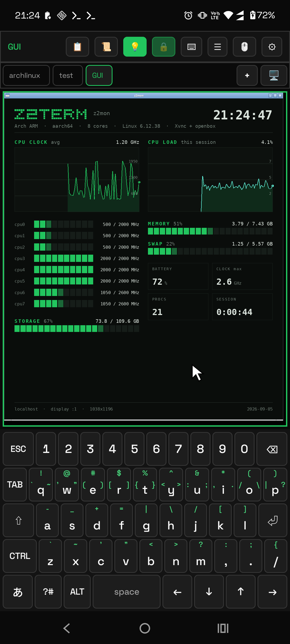Tap the Android back navigation icon
Image resolution: width=290 pixels, height=644 pixels.
67,628
